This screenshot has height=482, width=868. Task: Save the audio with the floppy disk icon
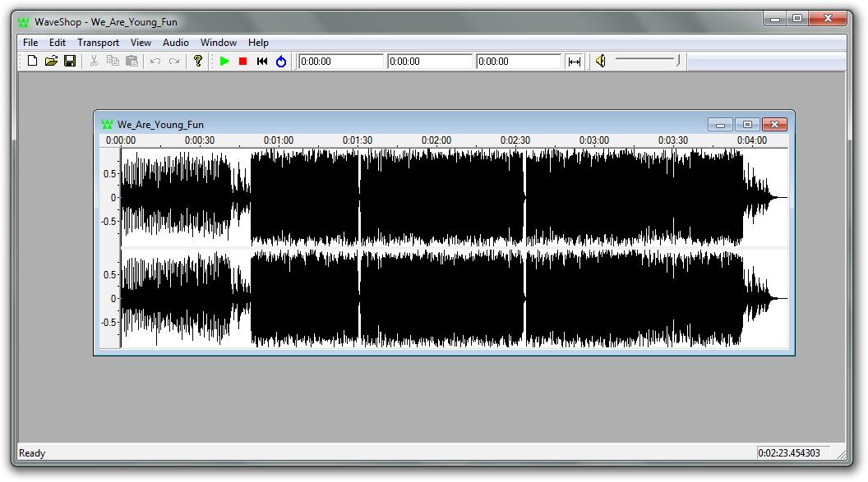tap(70, 61)
